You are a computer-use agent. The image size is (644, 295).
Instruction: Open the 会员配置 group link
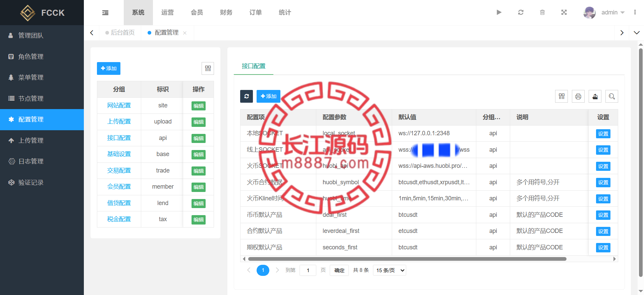click(119, 187)
